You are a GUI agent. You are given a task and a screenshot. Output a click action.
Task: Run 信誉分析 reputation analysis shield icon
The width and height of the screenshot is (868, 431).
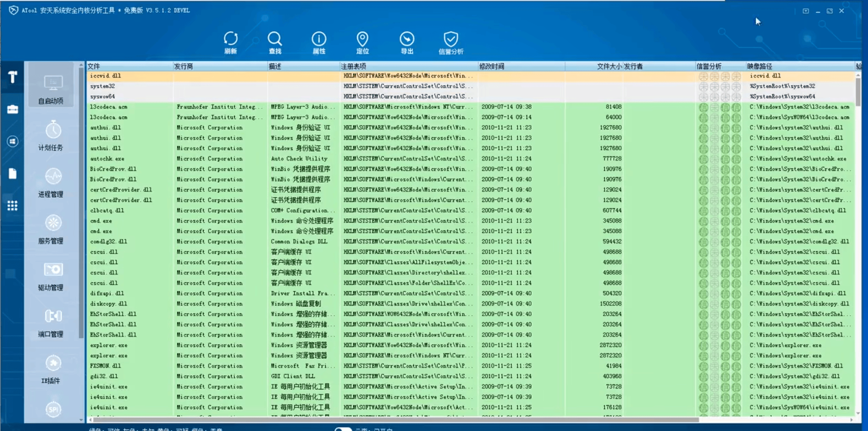(451, 42)
